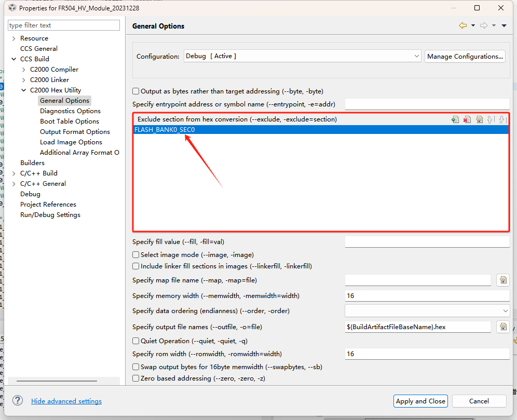Open the dialog help question mark

[x=18, y=401]
